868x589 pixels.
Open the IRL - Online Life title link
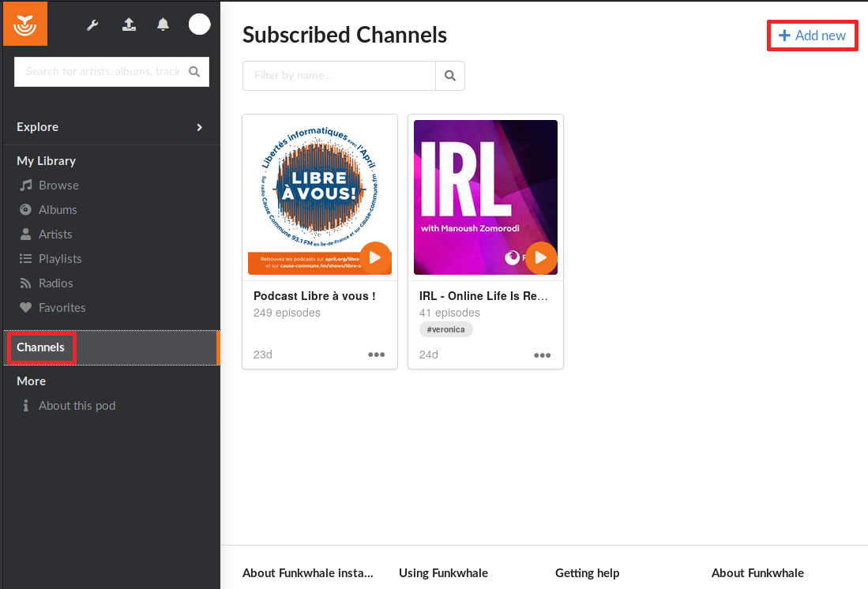point(483,296)
